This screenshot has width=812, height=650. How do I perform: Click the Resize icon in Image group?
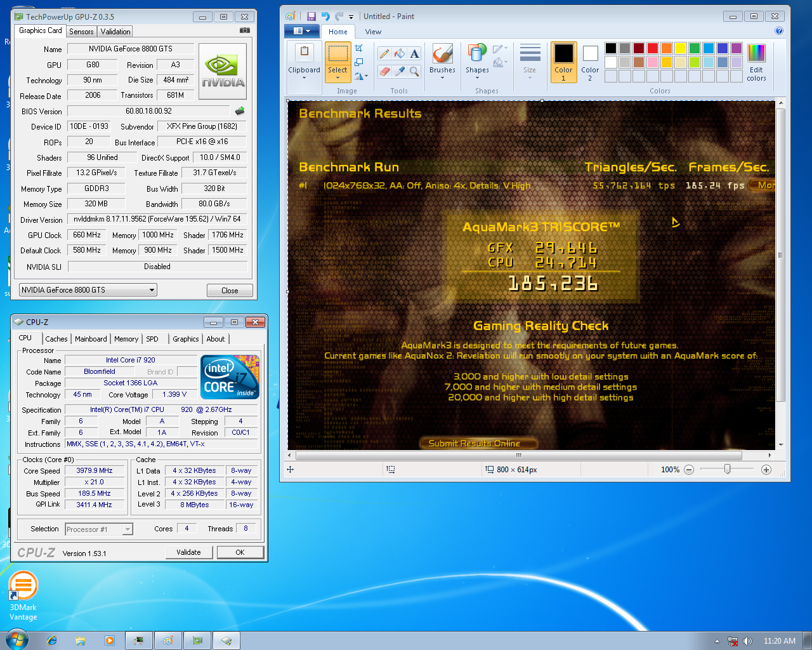pyautogui.click(x=359, y=62)
